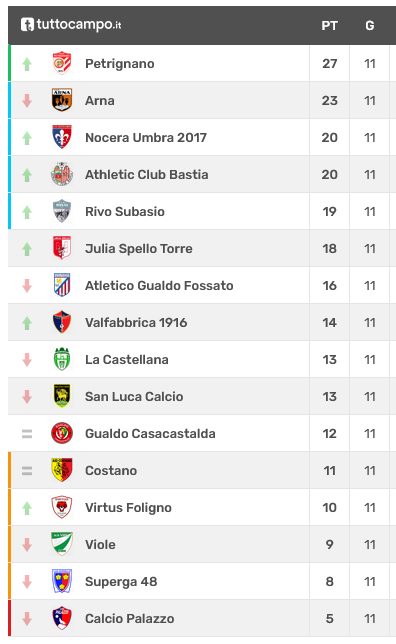Click the Superga 48 team crest
Viewport: 396px width, 644px height.
pyautogui.click(x=62, y=581)
